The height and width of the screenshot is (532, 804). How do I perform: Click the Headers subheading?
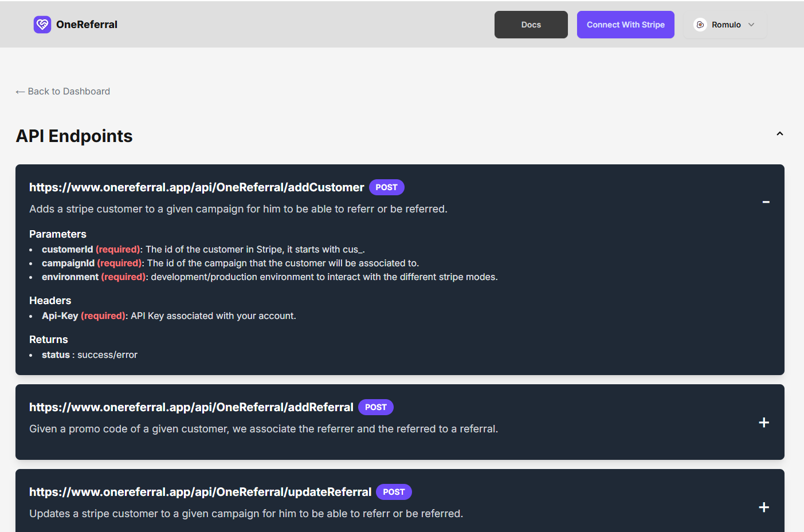pyautogui.click(x=50, y=301)
